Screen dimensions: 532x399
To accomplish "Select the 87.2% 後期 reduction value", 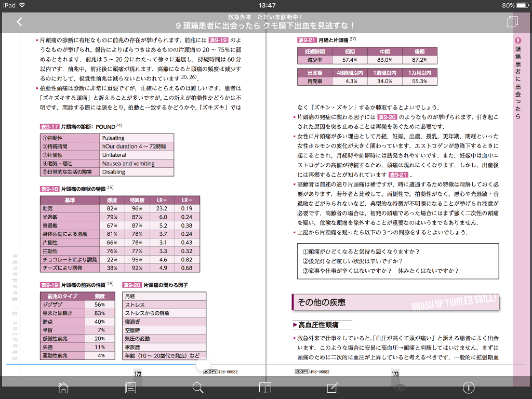I will coord(420,60).
